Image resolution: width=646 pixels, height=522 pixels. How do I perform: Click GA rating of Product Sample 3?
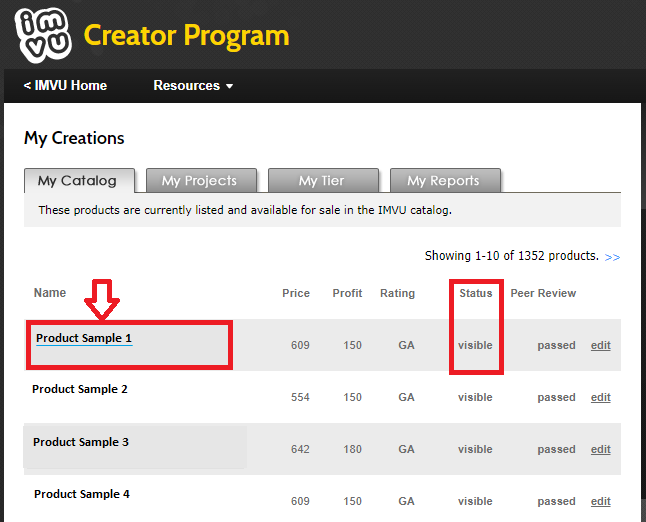click(x=406, y=449)
